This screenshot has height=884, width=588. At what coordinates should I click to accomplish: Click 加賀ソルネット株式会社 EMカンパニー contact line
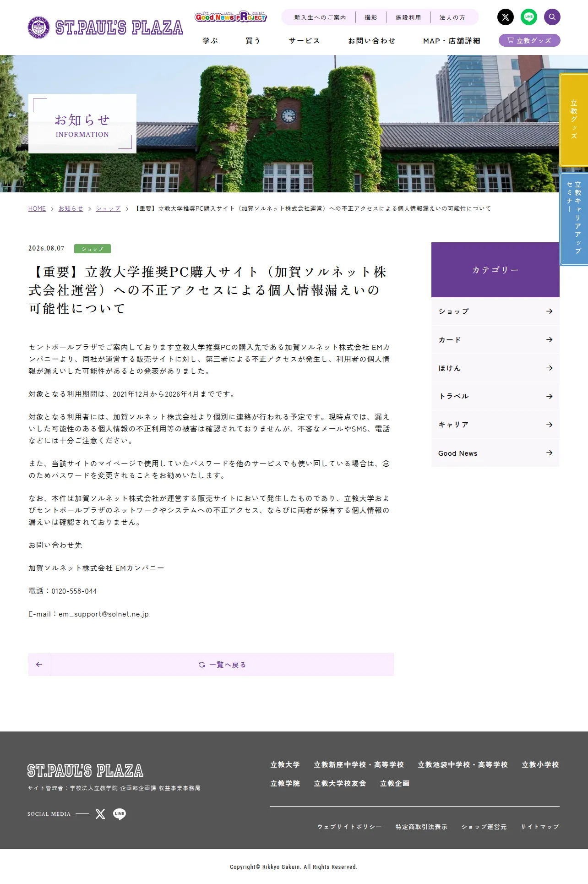pyautogui.click(x=96, y=568)
